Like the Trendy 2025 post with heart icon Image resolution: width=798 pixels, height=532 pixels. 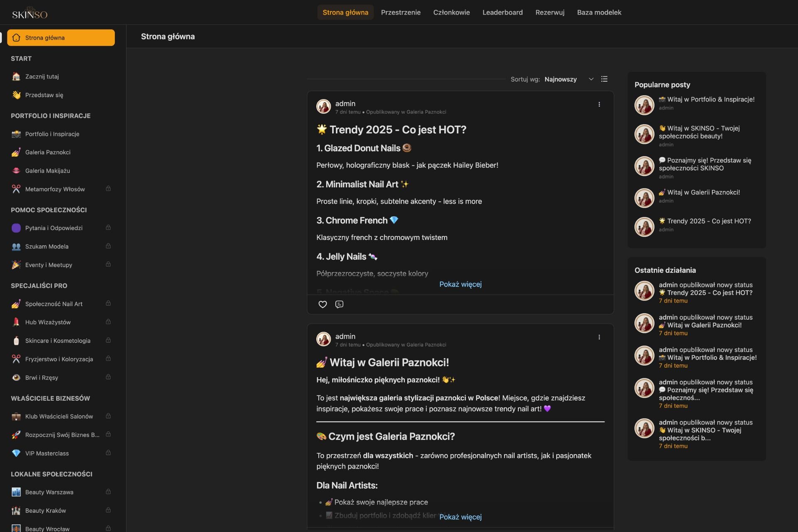click(323, 304)
